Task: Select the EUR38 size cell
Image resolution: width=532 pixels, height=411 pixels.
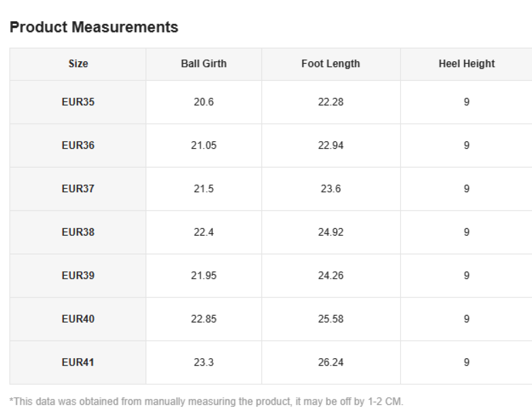Action: pyautogui.click(x=78, y=232)
